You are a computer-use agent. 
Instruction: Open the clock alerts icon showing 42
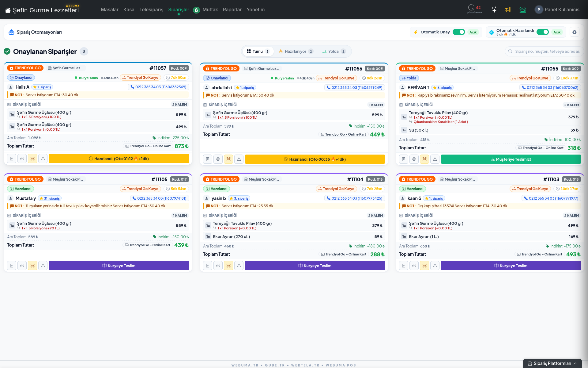pos(474,10)
